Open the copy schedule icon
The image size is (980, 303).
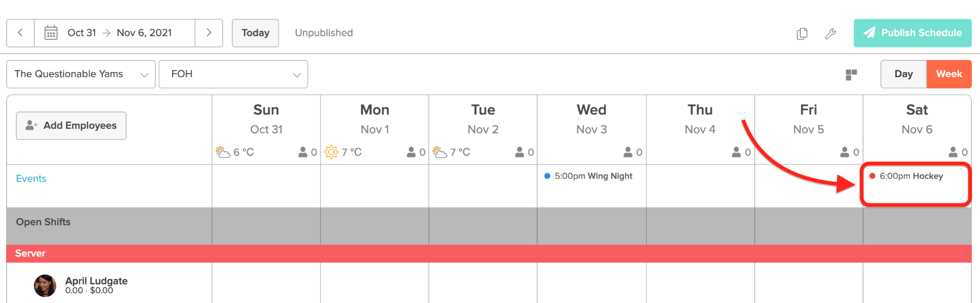pyautogui.click(x=802, y=33)
